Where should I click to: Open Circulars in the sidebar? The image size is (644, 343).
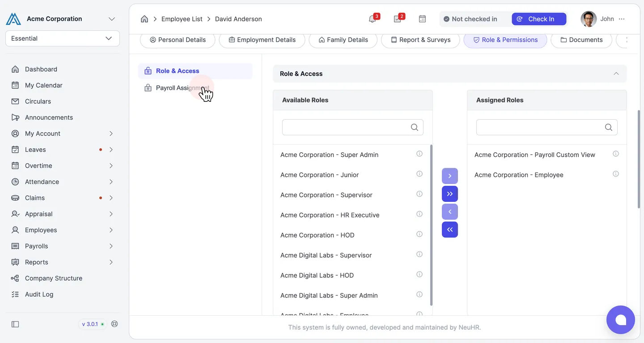[63, 101]
